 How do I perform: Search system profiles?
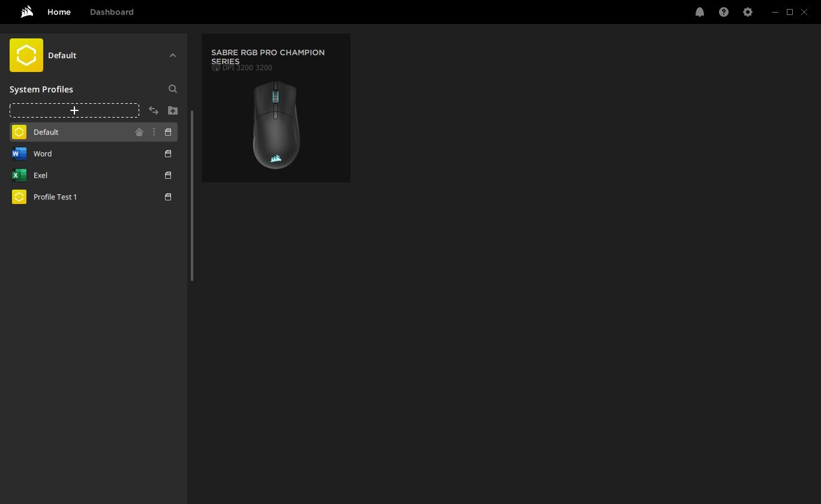pos(173,89)
